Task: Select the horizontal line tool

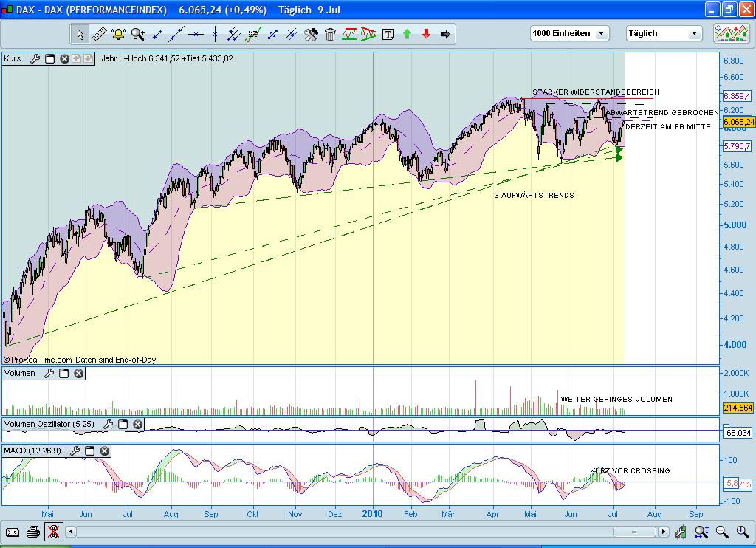Action: point(196,34)
